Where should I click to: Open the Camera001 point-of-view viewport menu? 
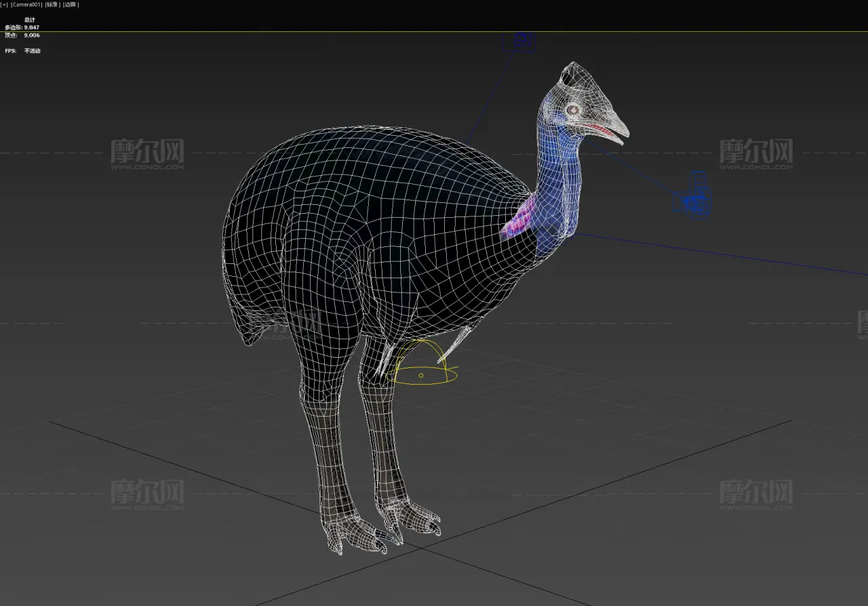tap(26, 5)
